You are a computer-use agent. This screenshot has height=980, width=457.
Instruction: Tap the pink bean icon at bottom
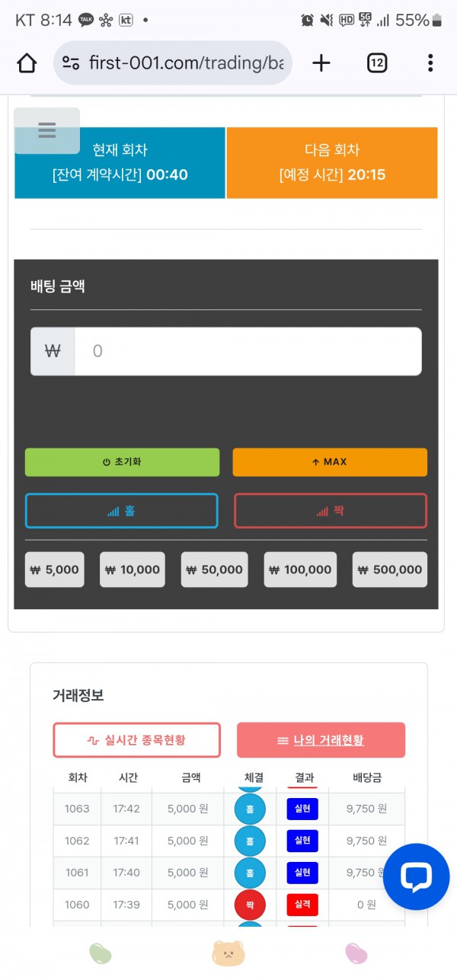click(x=356, y=953)
